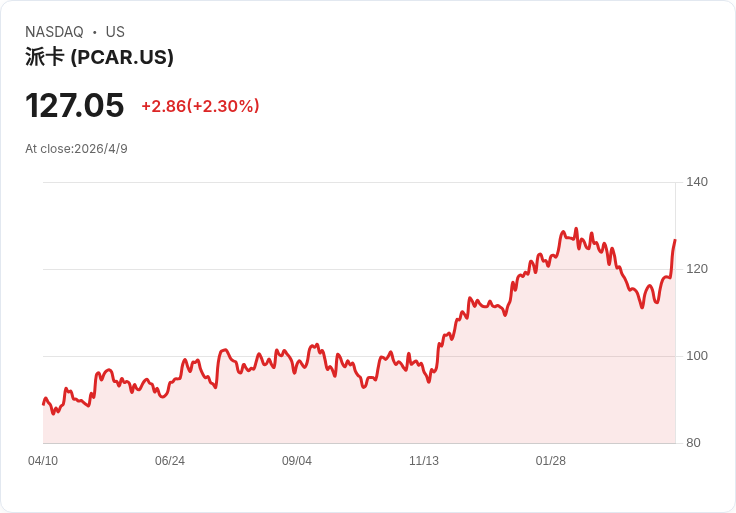Select the 01/28 date on x-axis
Screen dimensions: 736x513
coord(551,461)
